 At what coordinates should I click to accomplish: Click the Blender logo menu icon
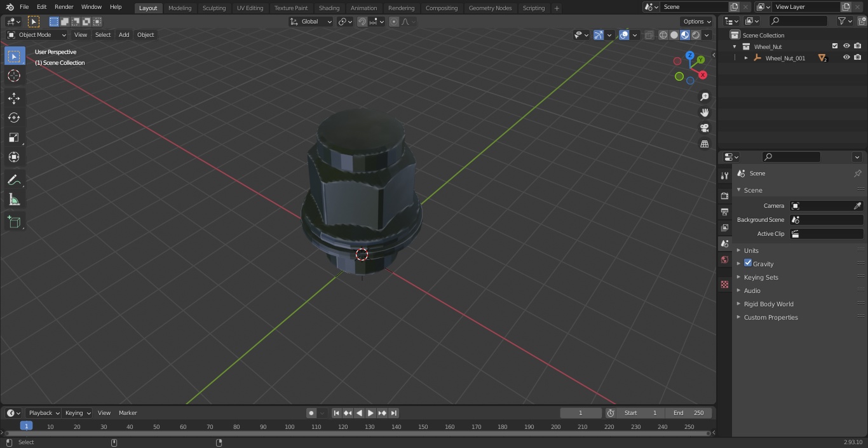(10, 7)
